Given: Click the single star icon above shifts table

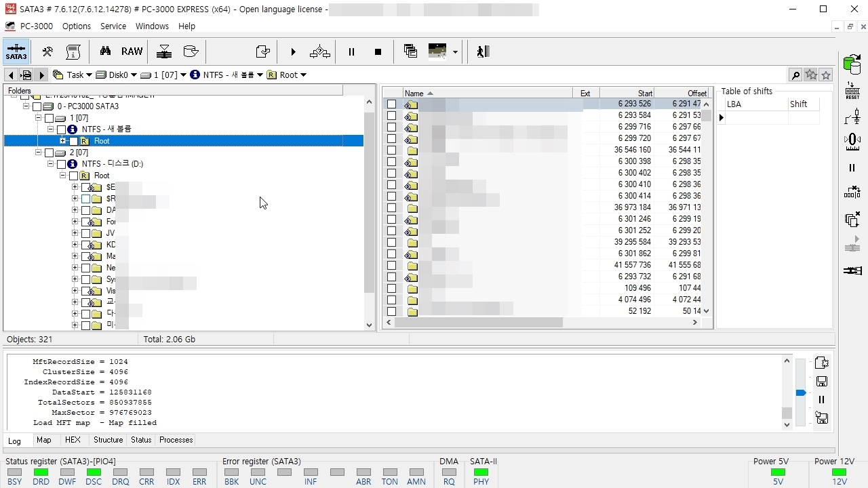Looking at the screenshot, I should point(825,75).
